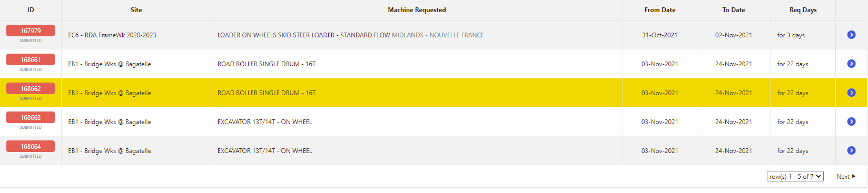Sort by To Date column header
This screenshot has height=193, width=868.
tap(734, 10)
